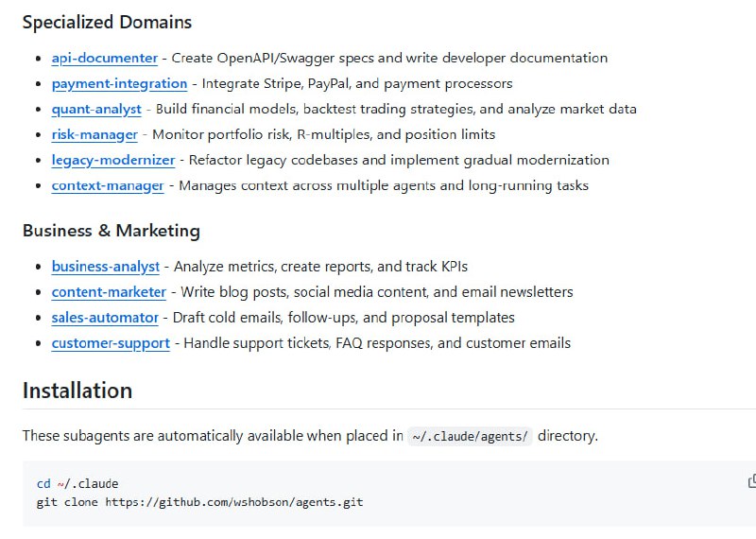Image resolution: width=756 pixels, height=539 pixels.
Task: Go to the content-marketer link
Action: coord(109,292)
